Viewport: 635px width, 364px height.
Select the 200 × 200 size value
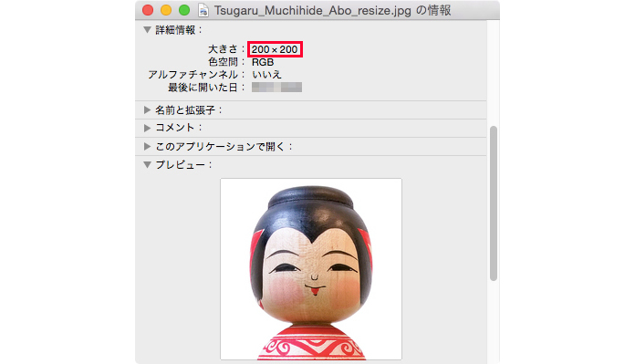pyautogui.click(x=275, y=49)
